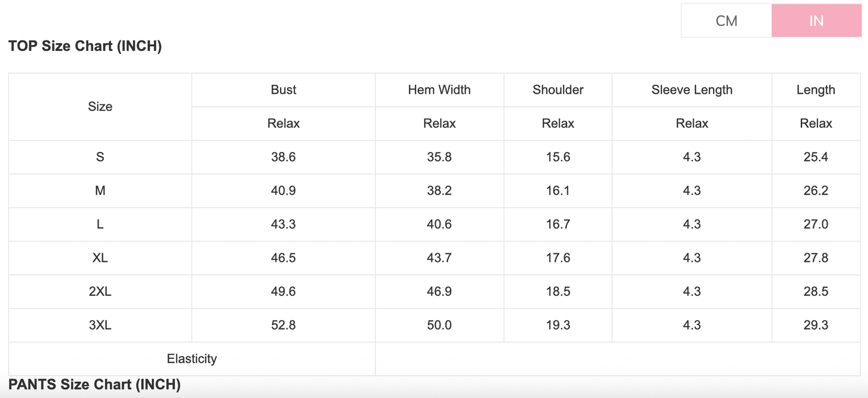Select bust value 43.3 for size L

[x=284, y=225]
